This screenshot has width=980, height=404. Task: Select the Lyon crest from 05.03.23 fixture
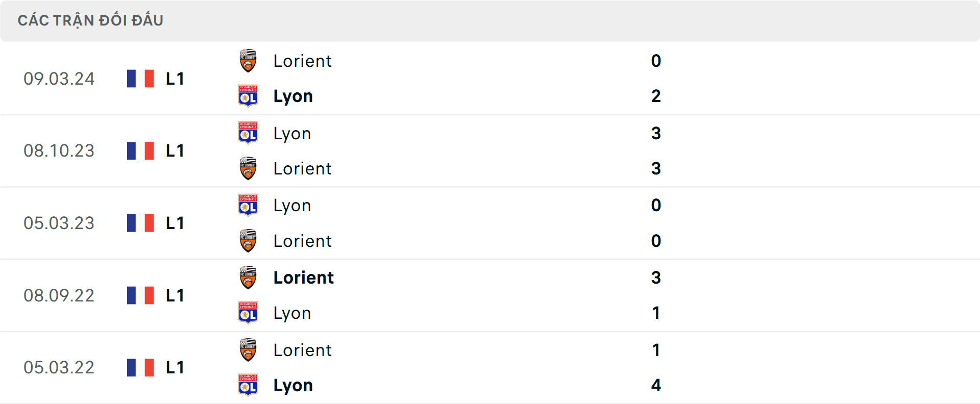(x=248, y=205)
